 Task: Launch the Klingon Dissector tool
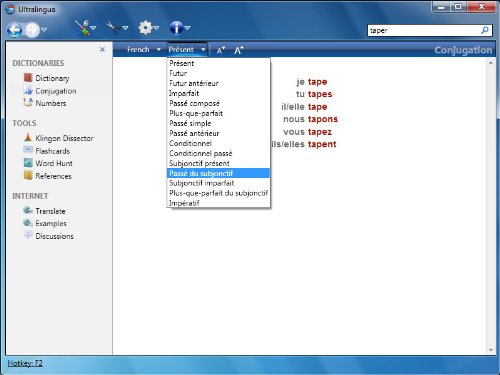click(64, 138)
